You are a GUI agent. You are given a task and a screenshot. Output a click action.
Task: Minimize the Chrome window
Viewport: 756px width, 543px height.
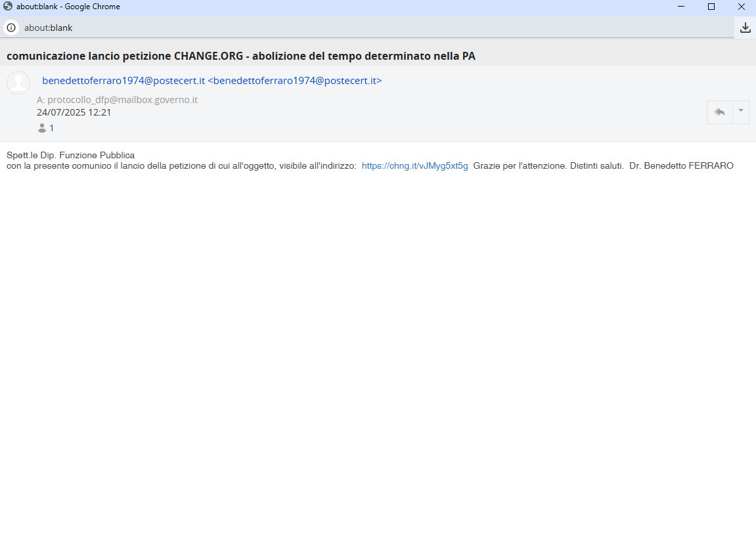(680, 7)
